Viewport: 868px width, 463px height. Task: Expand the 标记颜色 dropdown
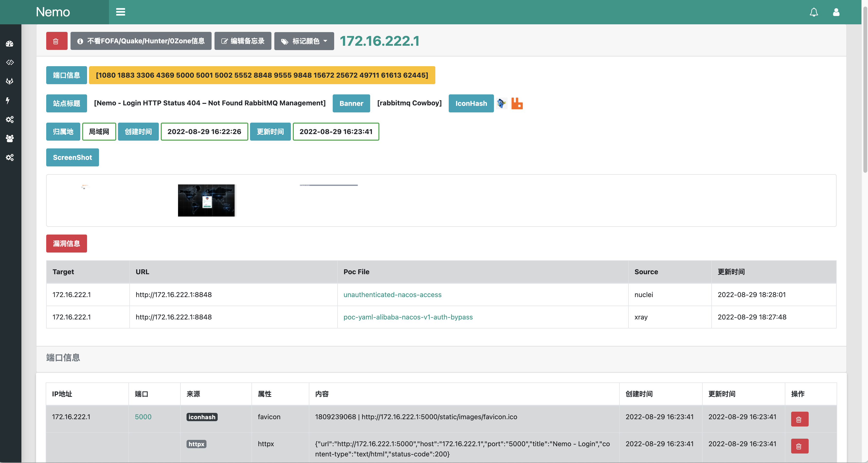click(304, 41)
